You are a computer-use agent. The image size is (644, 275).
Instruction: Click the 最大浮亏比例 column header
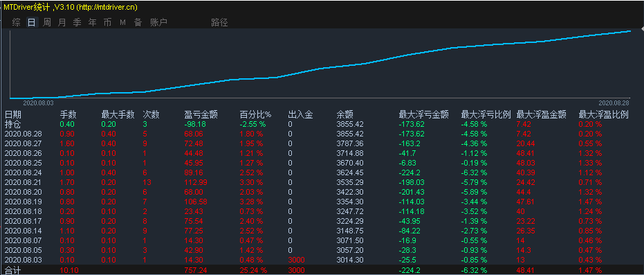tap(486, 114)
